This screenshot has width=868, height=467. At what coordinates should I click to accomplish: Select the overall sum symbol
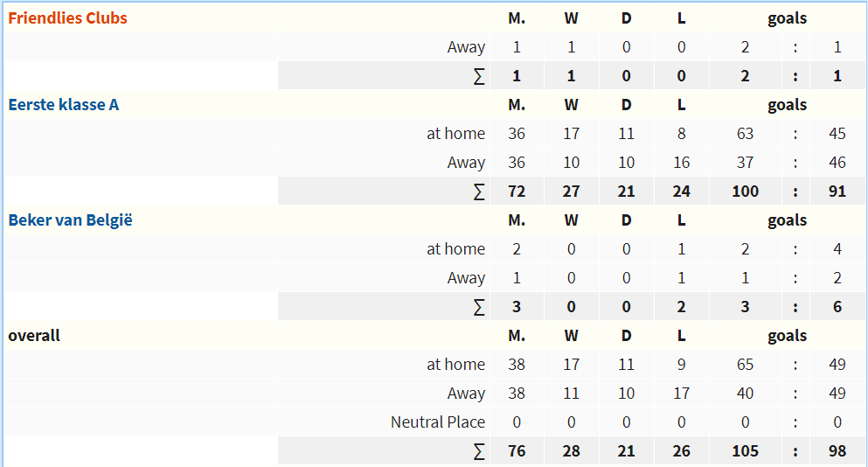click(x=479, y=451)
